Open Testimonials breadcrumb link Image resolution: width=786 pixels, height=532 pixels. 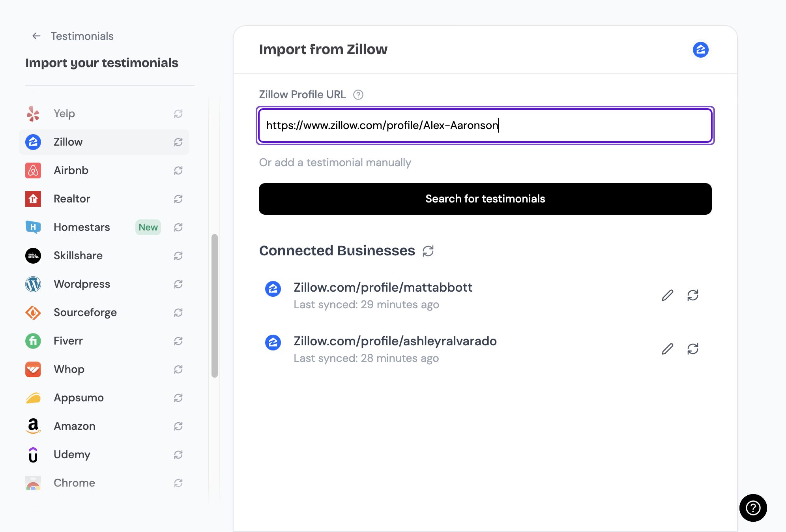[x=82, y=36]
